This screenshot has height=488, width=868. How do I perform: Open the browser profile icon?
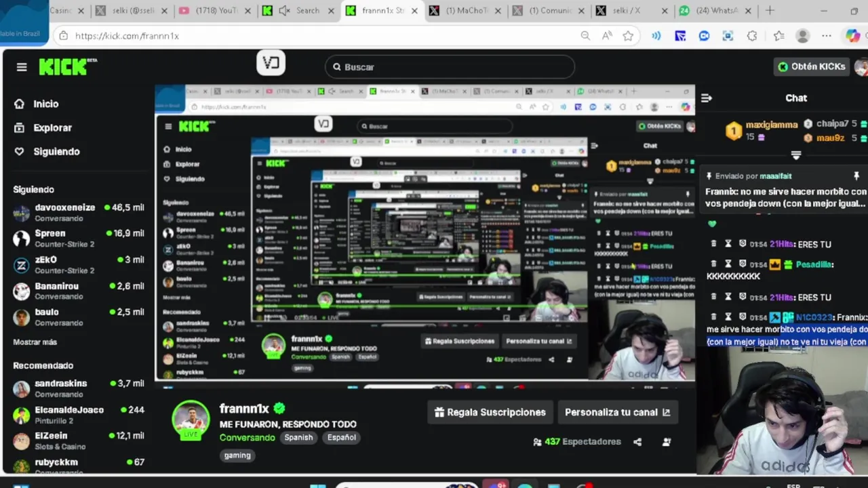pyautogui.click(x=803, y=36)
